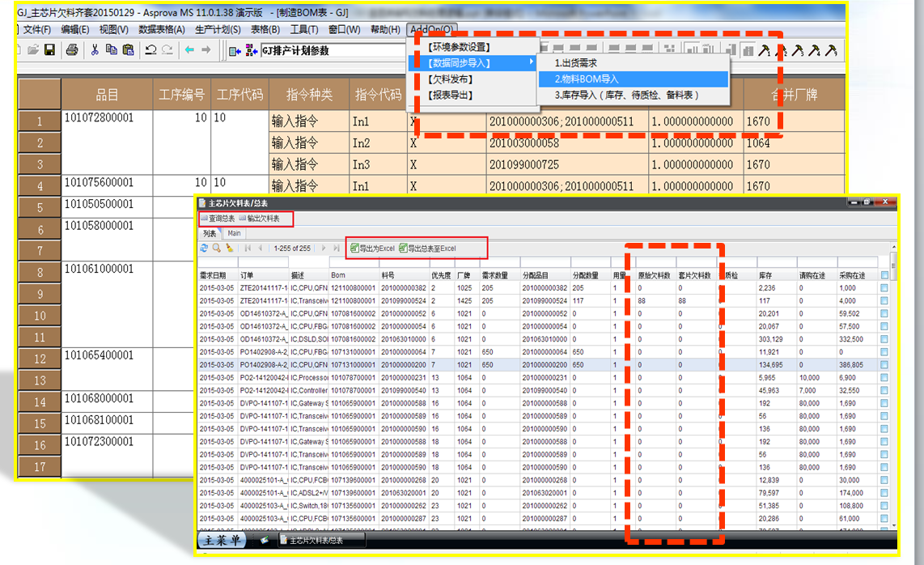The height and width of the screenshot is (565, 924).
Task: Click the bar chart icon before the hammers
Action: pyautogui.click(x=748, y=51)
